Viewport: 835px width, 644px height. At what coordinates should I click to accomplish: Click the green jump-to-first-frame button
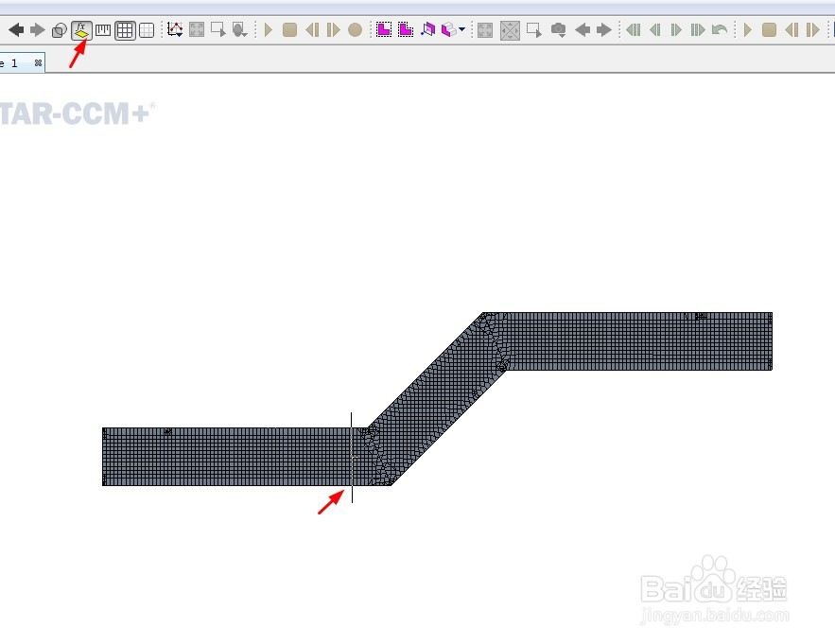(634, 30)
